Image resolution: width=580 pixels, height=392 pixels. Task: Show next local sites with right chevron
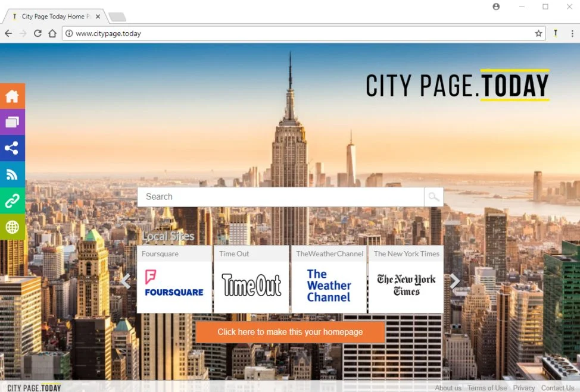[x=454, y=281]
